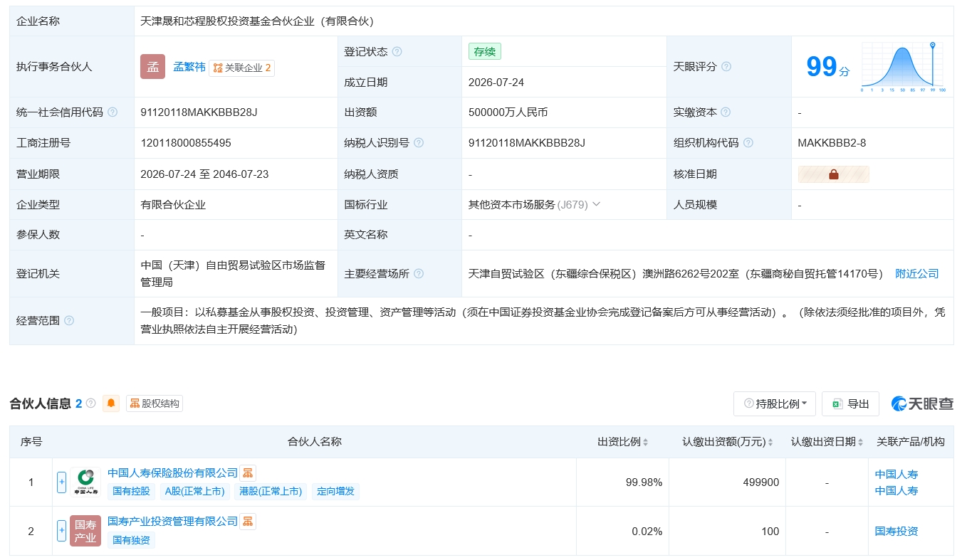The image size is (962, 560).
Task: Click the 99.98% contribution ratio cell
Action: (644, 482)
